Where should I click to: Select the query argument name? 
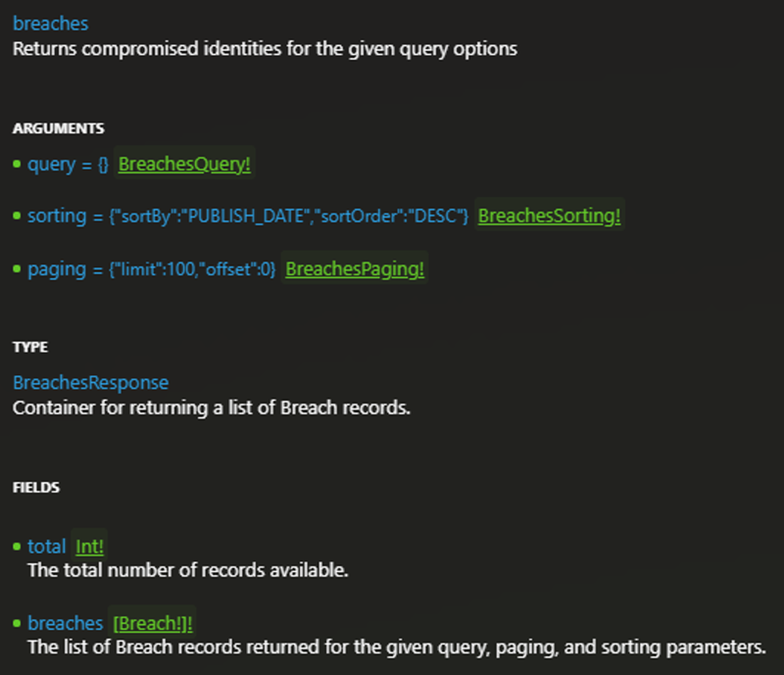tap(51, 165)
